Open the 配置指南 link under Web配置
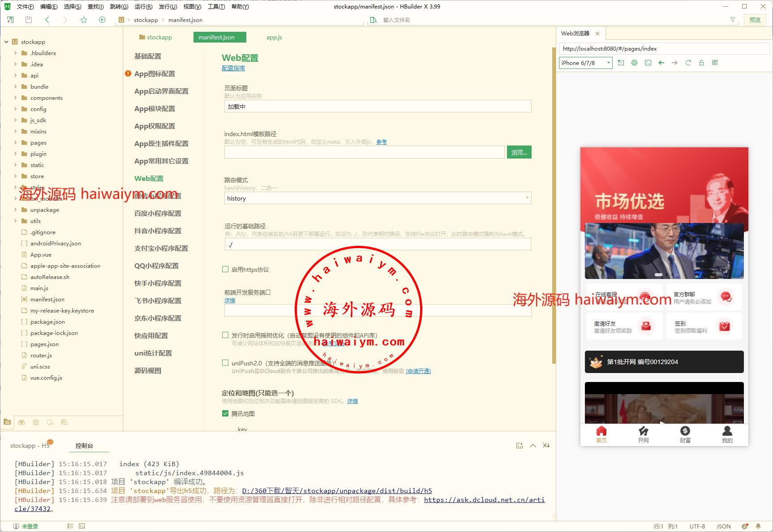 233,68
